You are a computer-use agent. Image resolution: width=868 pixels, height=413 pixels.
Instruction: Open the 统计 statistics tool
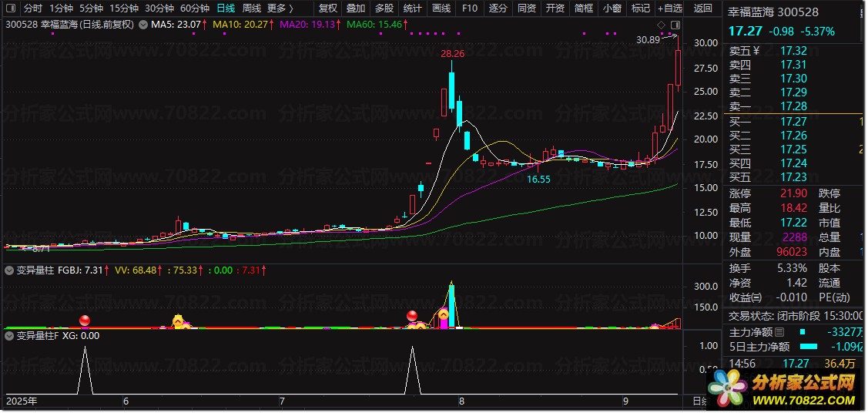(412, 8)
